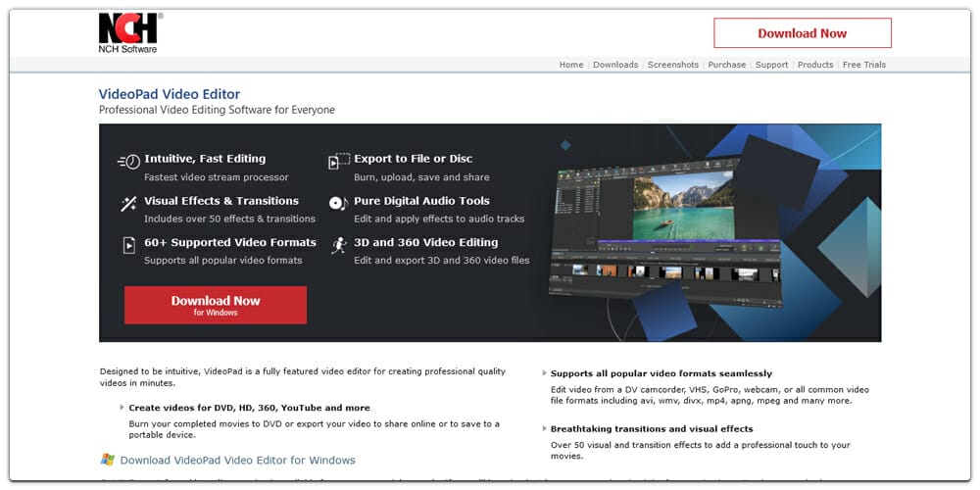Open the Downloads menu item
This screenshot has height=490, width=980.
615,65
